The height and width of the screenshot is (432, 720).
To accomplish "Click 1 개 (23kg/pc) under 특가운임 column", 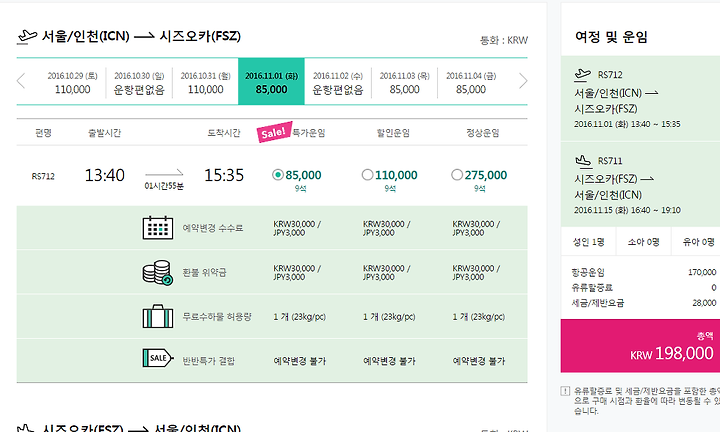I will pos(299,317).
